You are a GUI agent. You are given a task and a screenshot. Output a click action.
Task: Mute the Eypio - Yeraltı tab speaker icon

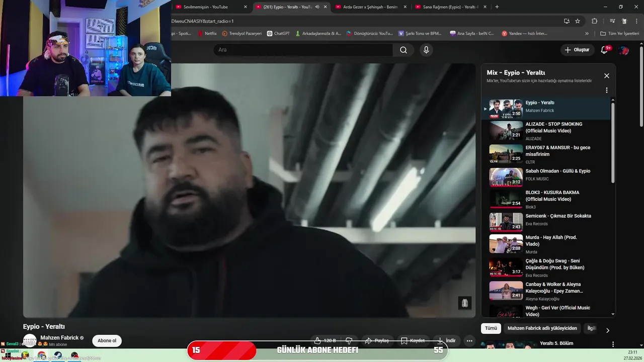click(x=317, y=7)
